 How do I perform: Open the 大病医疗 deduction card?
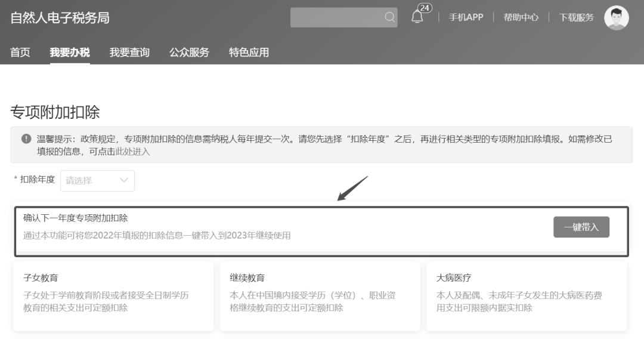[526, 295]
